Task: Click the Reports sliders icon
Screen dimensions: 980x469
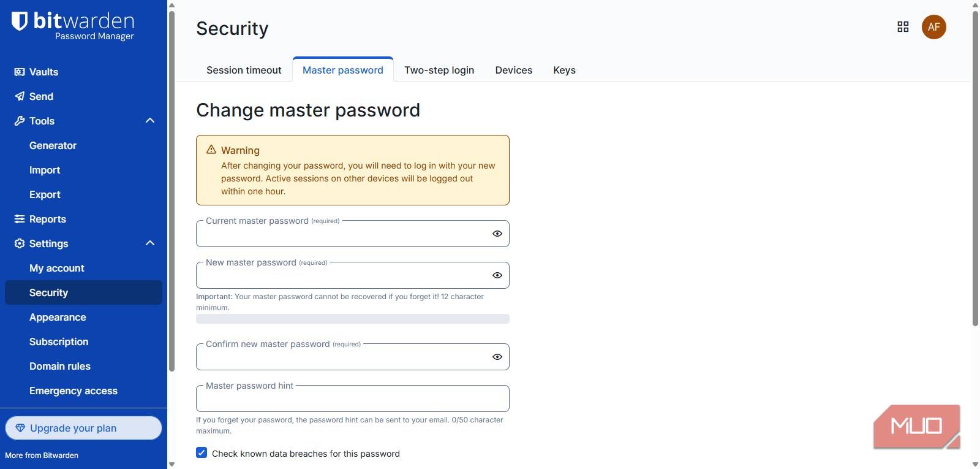Action: pyautogui.click(x=20, y=219)
